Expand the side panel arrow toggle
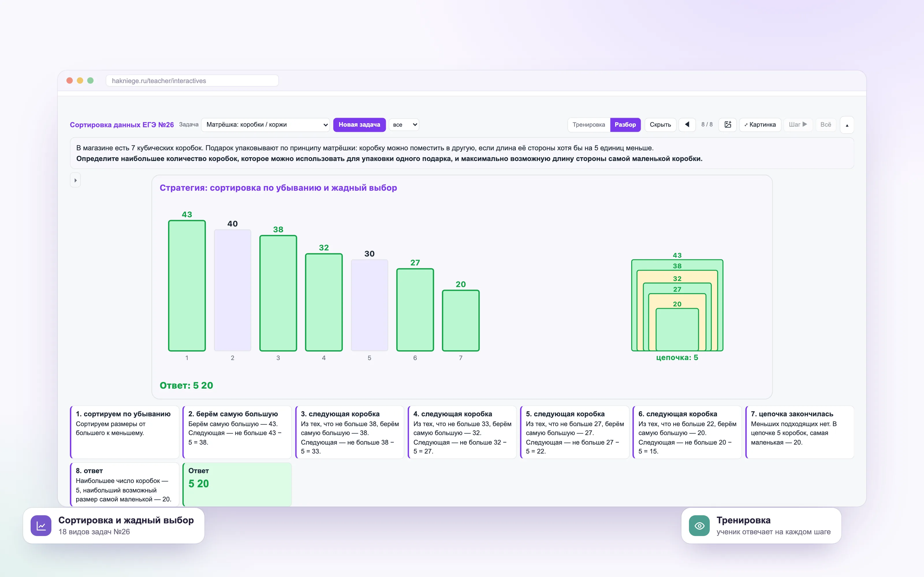This screenshot has height=577, width=924. [75, 180]
